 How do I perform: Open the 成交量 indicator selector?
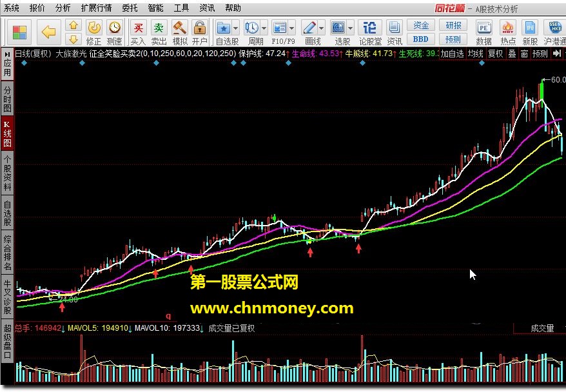tap(542, 328)
